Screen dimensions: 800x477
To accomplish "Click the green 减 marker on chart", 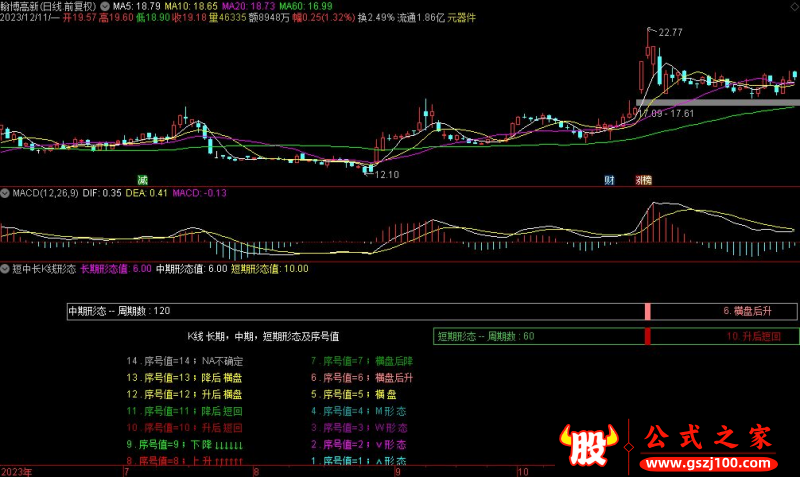I will point(142,180).
